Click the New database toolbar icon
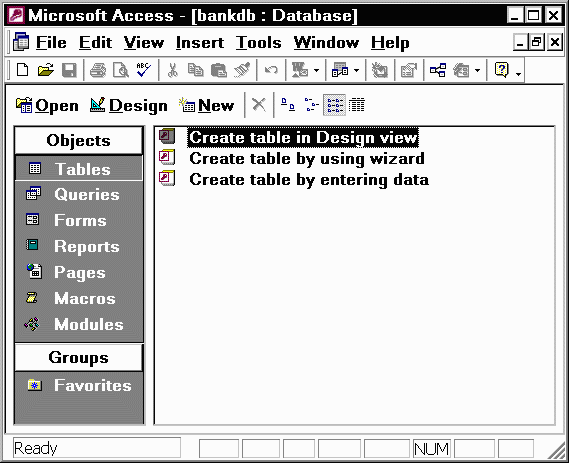569x463 pixels. [x=22, y=69]
